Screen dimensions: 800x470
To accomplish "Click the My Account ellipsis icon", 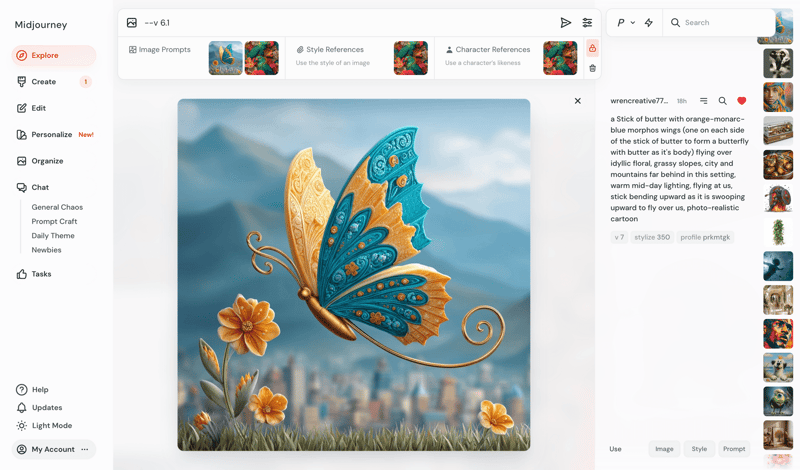I will (x=85, y=450).
